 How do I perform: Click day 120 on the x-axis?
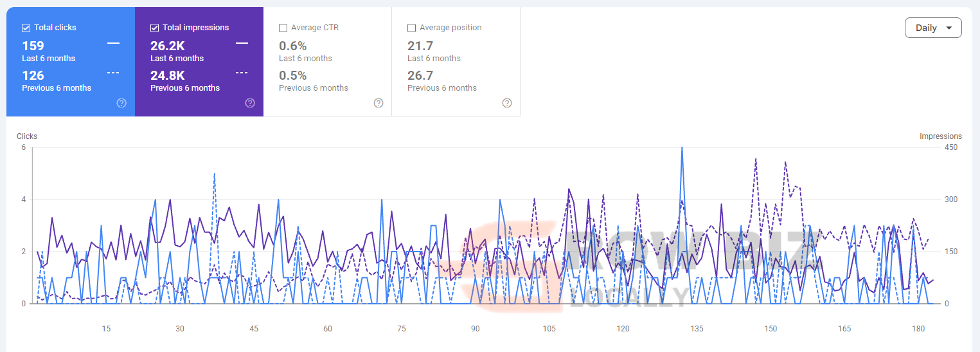(623, 329)
